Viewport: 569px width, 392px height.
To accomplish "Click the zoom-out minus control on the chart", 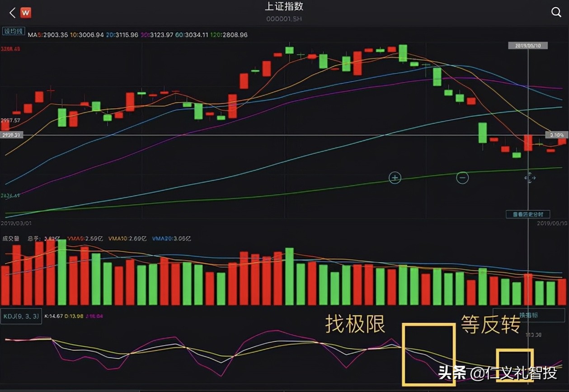I will point(462,178).
